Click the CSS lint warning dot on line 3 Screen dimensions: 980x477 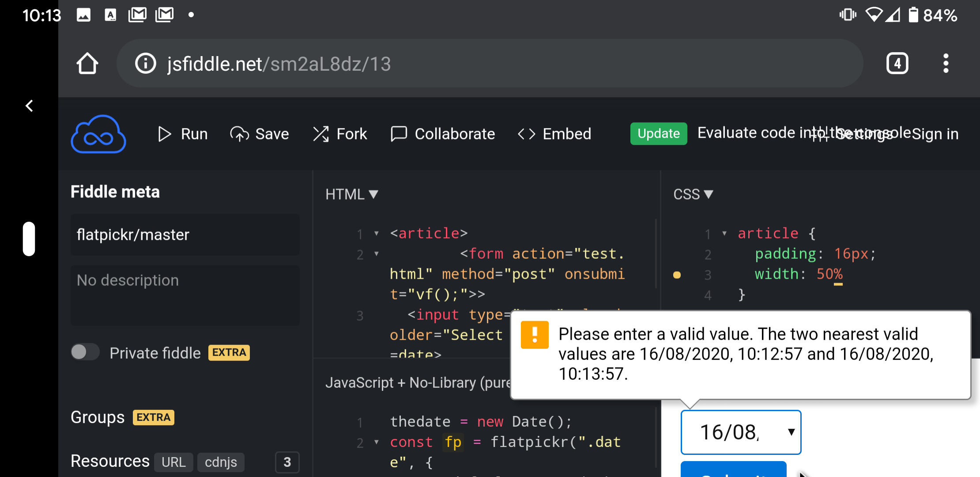[x=677, y=275]
